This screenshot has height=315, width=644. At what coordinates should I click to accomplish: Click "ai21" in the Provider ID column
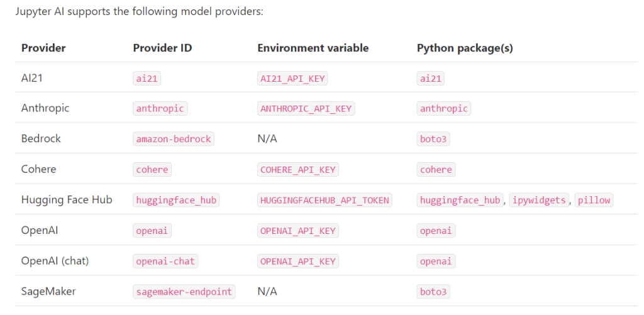tap(147, 79)
